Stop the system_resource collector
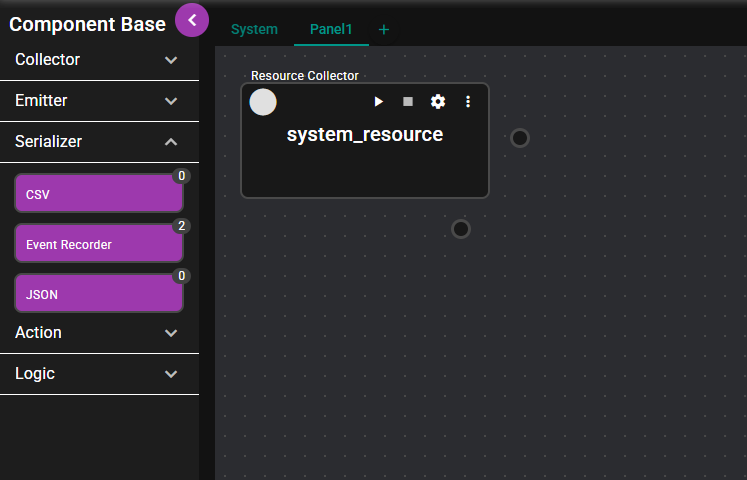747x480 pixels. [408, 102]
